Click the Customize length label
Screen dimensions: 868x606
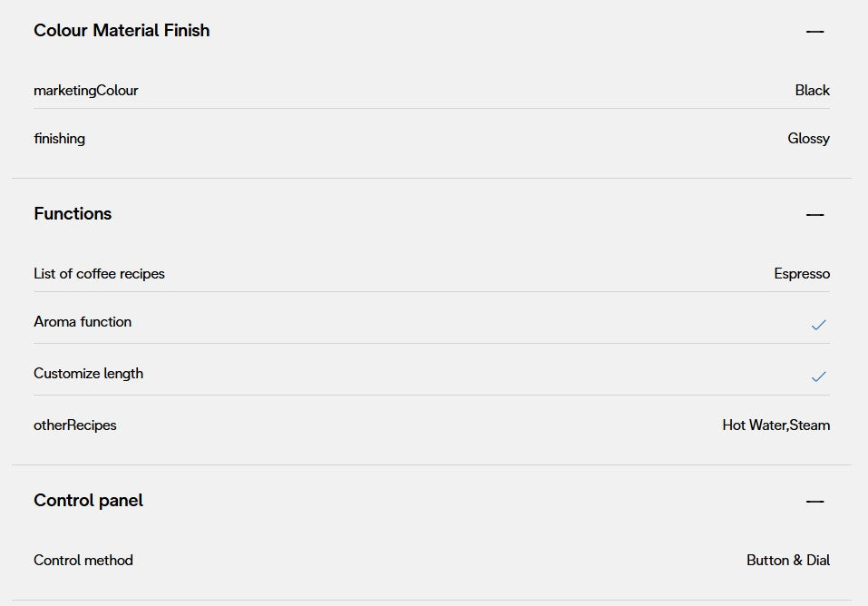(x=88, y=374)
